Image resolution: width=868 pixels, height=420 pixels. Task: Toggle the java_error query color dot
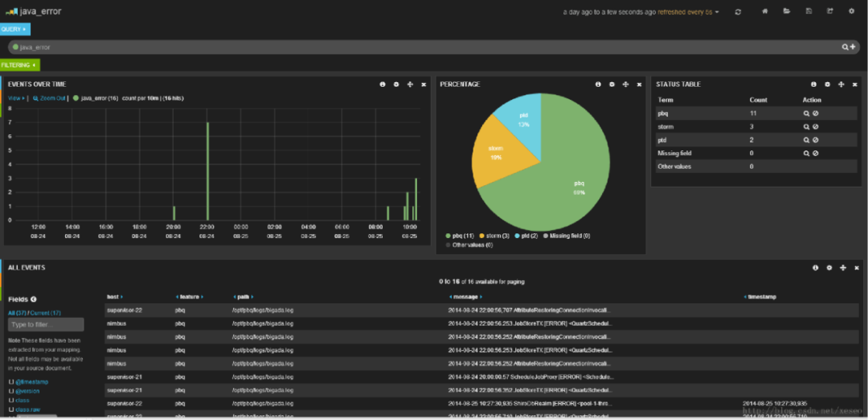(15, 47)
